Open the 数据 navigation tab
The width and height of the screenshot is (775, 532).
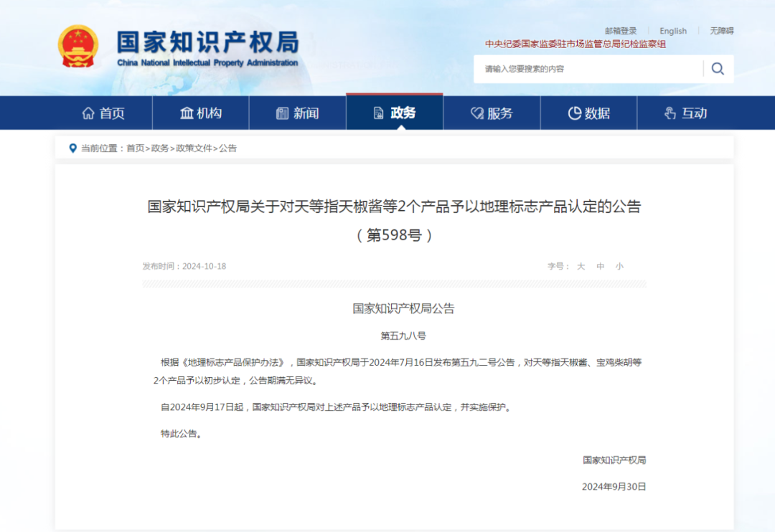pyautogui.click(x=588, y=113)
